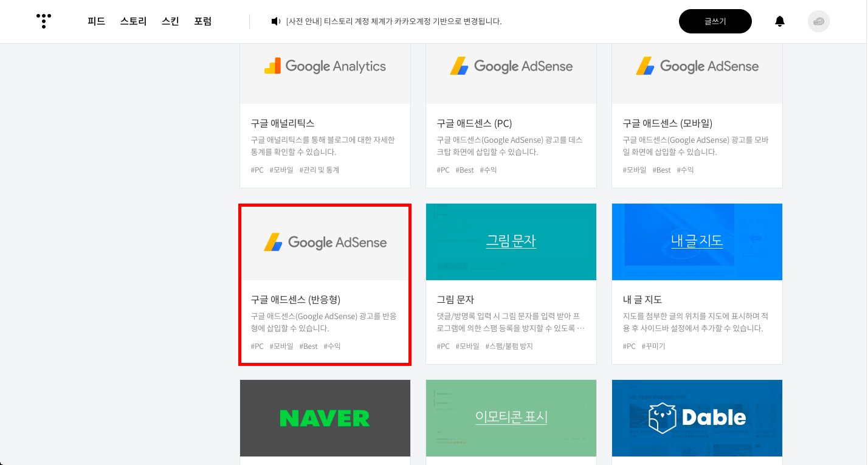Click the 이모티콘 표시 thumbnail
868x465 pixels.
tap(511, 418)
